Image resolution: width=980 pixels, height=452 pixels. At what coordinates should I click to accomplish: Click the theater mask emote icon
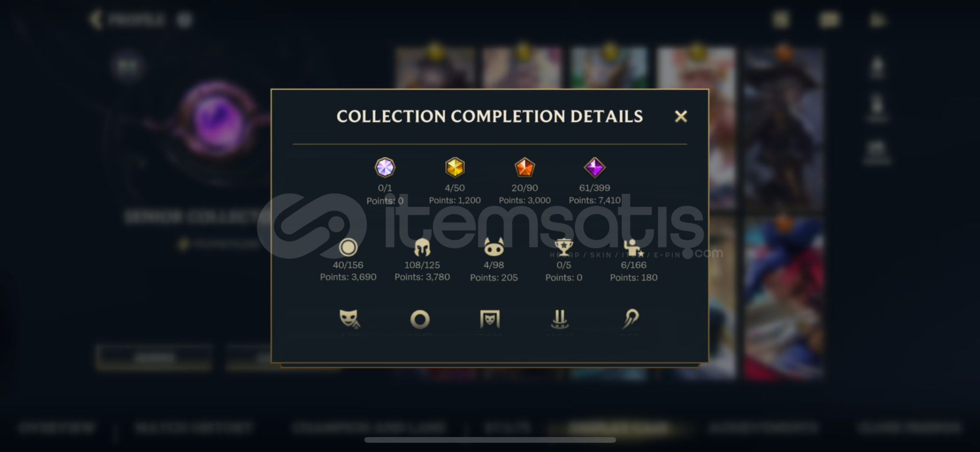pos(350,319)
